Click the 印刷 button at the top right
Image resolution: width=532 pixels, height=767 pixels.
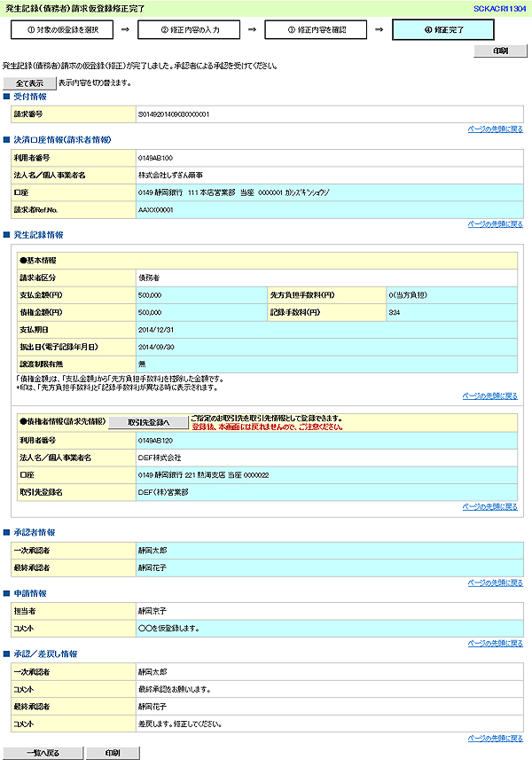(x=500, y=51)
